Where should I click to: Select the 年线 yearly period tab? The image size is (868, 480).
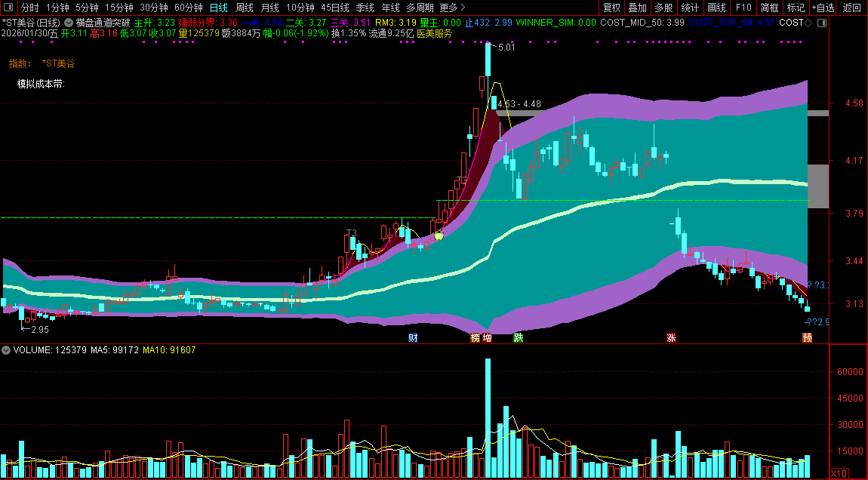[390, 8]
